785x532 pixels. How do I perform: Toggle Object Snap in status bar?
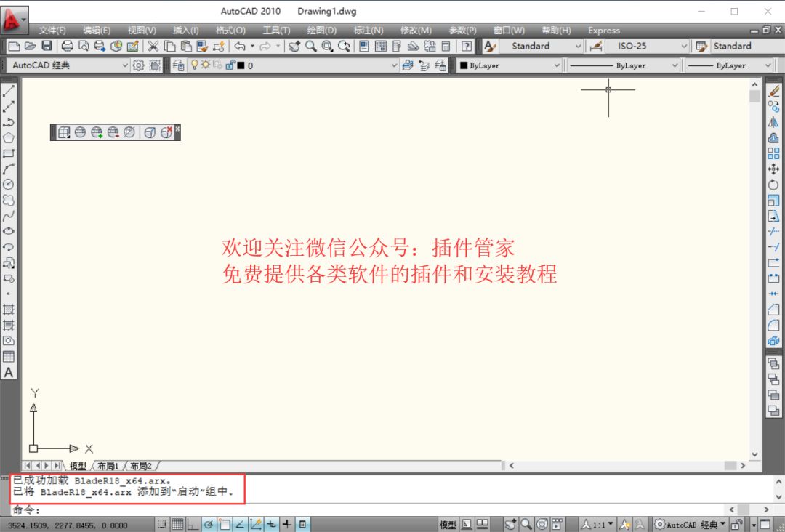225,525
